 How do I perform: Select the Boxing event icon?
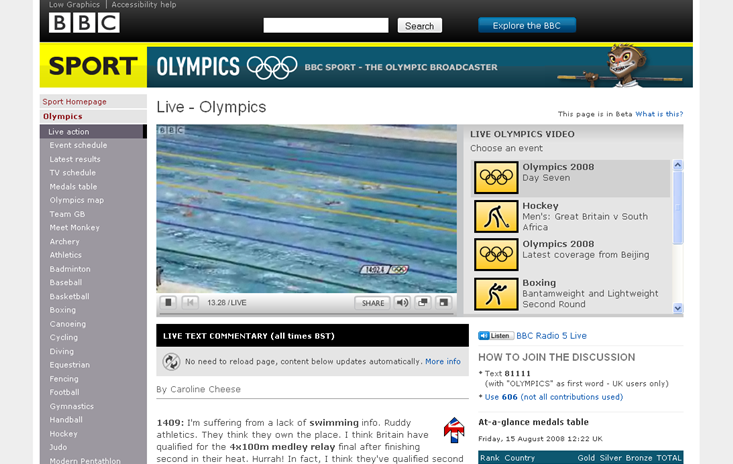(496, 294)
